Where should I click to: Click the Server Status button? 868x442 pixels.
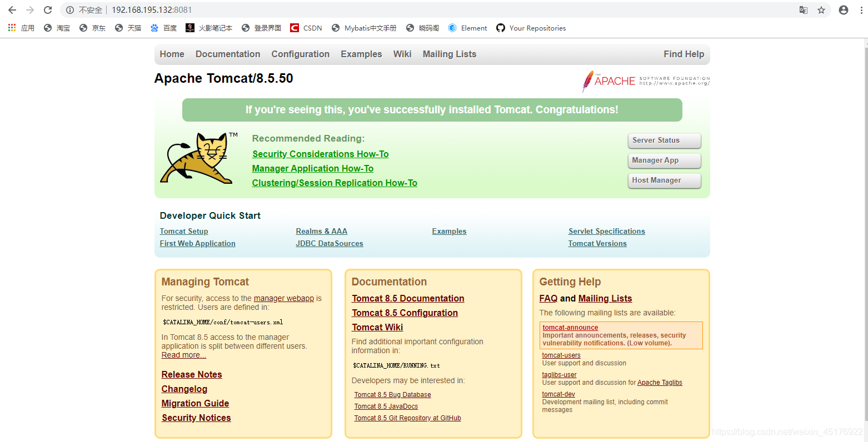coord(664,140)
